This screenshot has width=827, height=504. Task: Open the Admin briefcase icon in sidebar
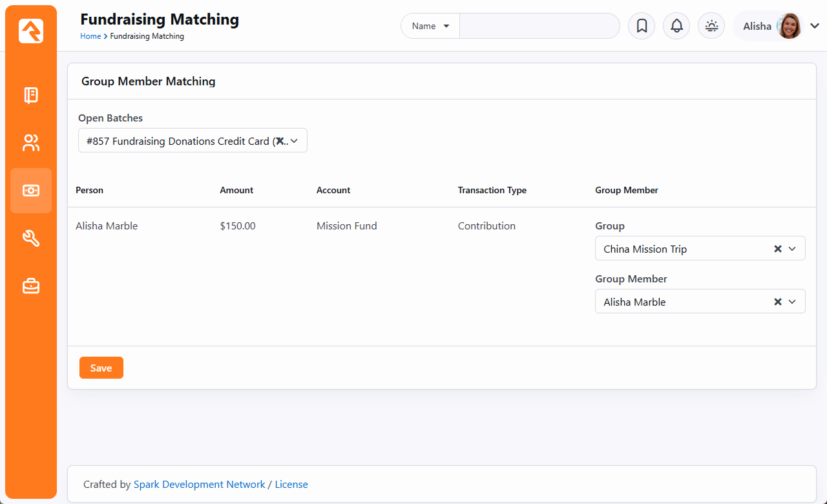[x=31, y=286]
